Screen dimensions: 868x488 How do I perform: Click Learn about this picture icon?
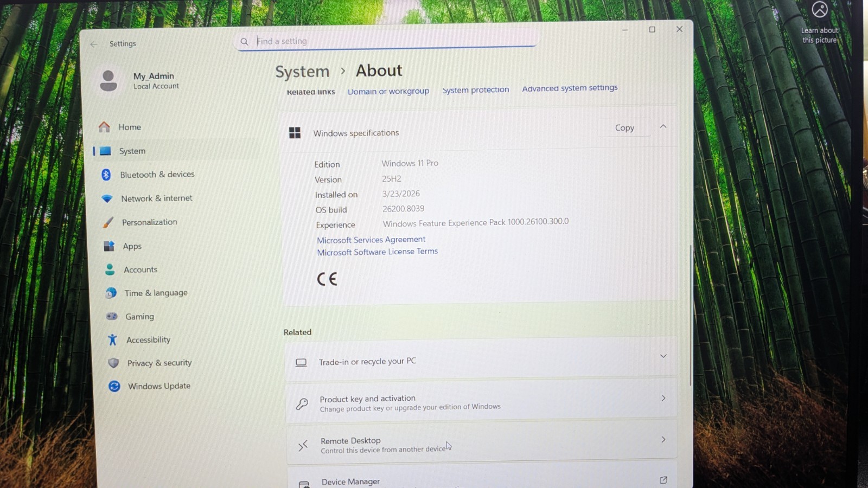[820, 9]
